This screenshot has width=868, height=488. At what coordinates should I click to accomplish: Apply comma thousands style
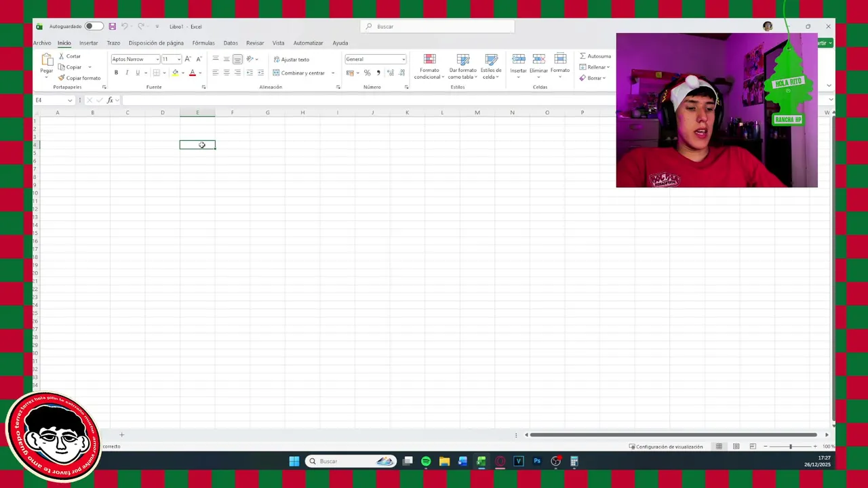378,73
